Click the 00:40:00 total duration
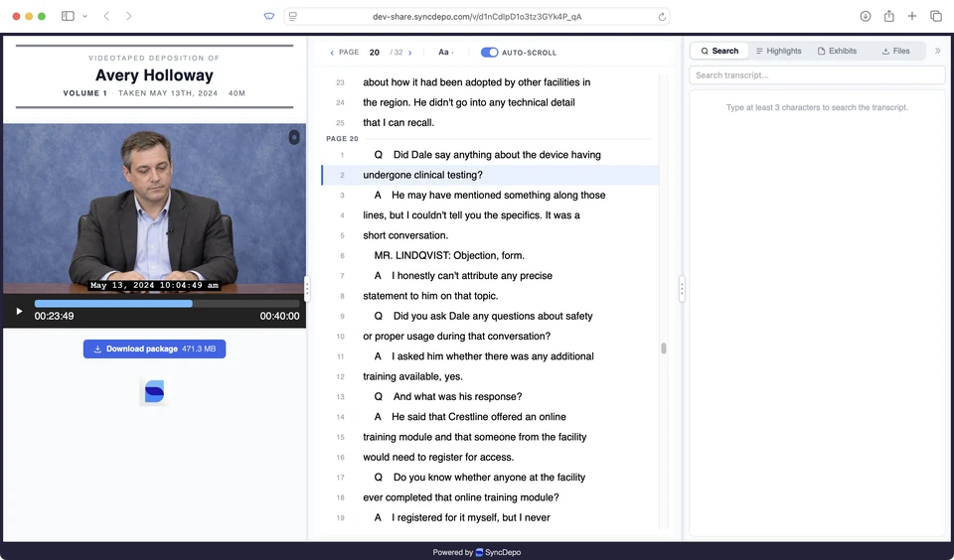 click(x=280, y=316)
